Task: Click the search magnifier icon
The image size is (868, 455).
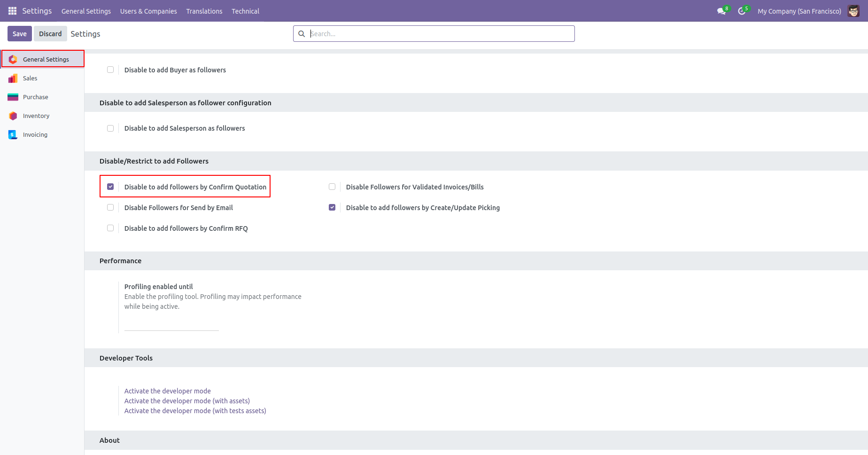Action: point(302,34)
